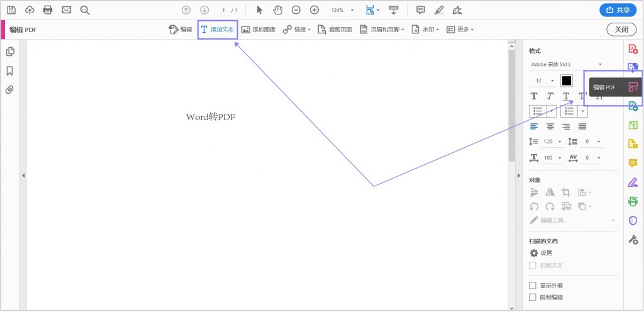
Task: Enable 显示外框 checkbox
Action: (533, 286)
